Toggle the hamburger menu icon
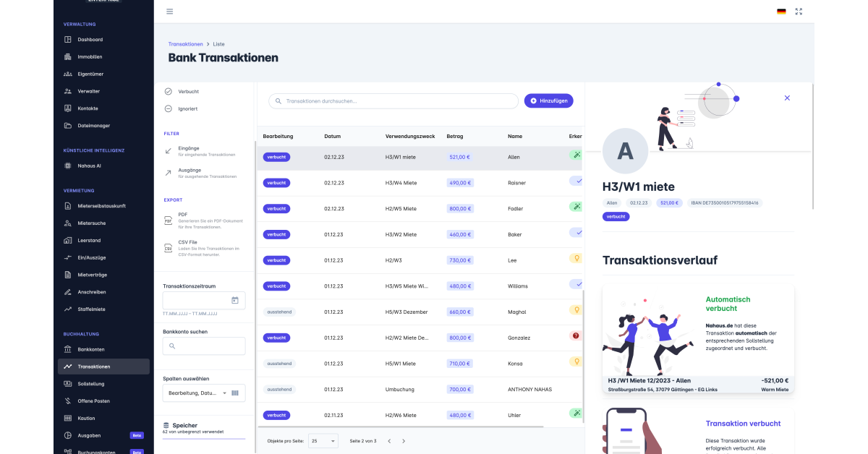This screenshot has width=868, height=454. pyautogui.click(x=169, y=12)
